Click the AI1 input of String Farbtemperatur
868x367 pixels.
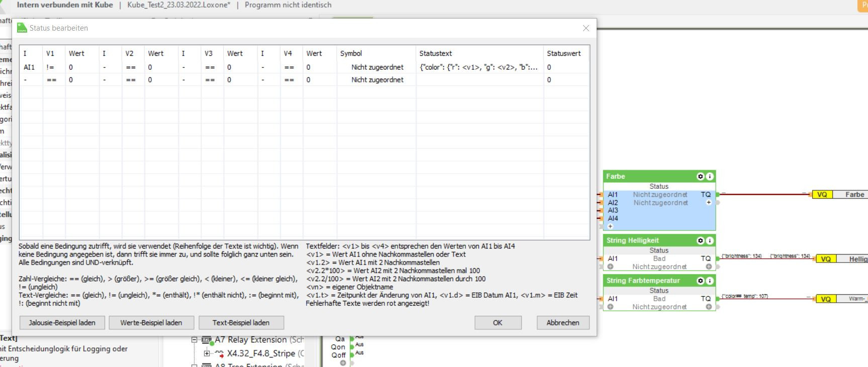coord(613,299)
